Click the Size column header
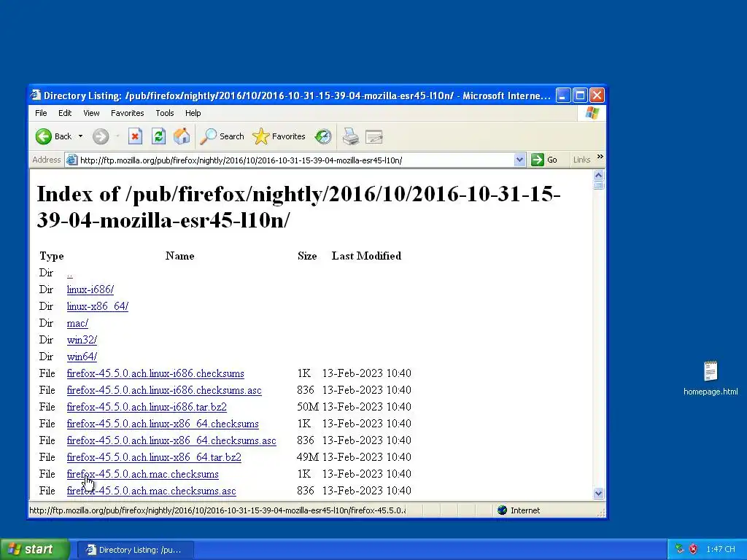Screen dimensions: 747x560 pos(307,256)
